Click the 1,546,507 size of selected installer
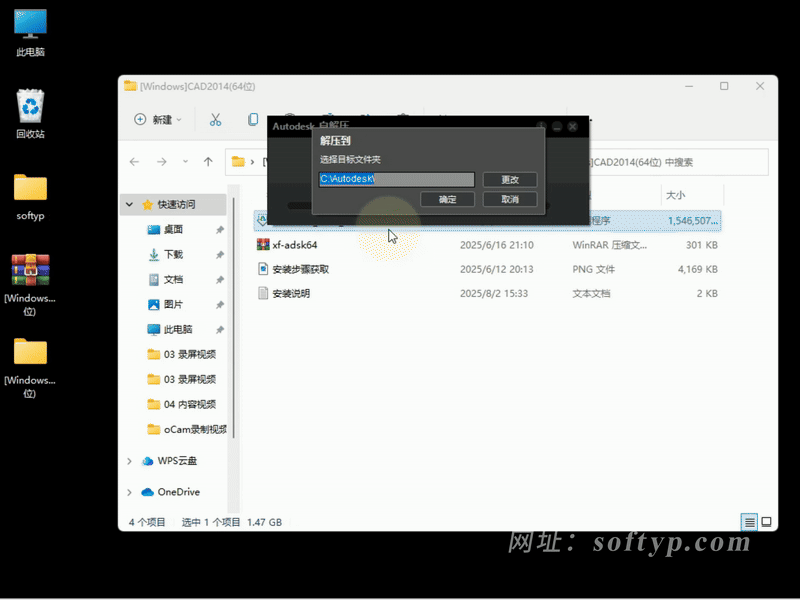The image size is (800, 600). 692,221
